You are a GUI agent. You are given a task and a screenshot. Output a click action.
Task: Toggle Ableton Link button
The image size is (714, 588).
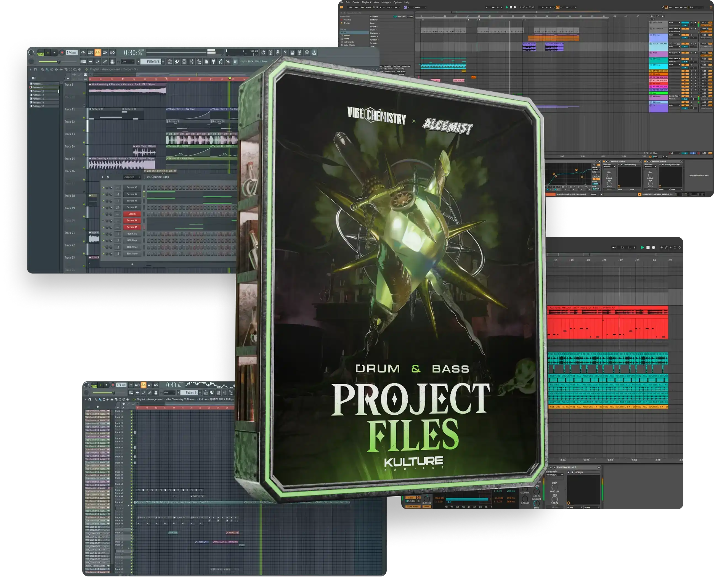click(x=351, y=7)
